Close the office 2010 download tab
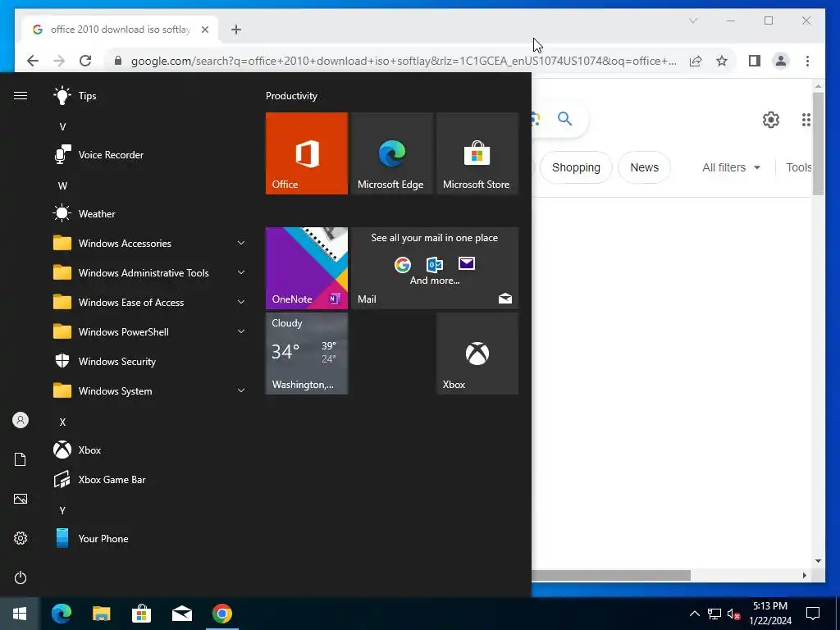Screen dimensions: 840x630 [204, 30]
